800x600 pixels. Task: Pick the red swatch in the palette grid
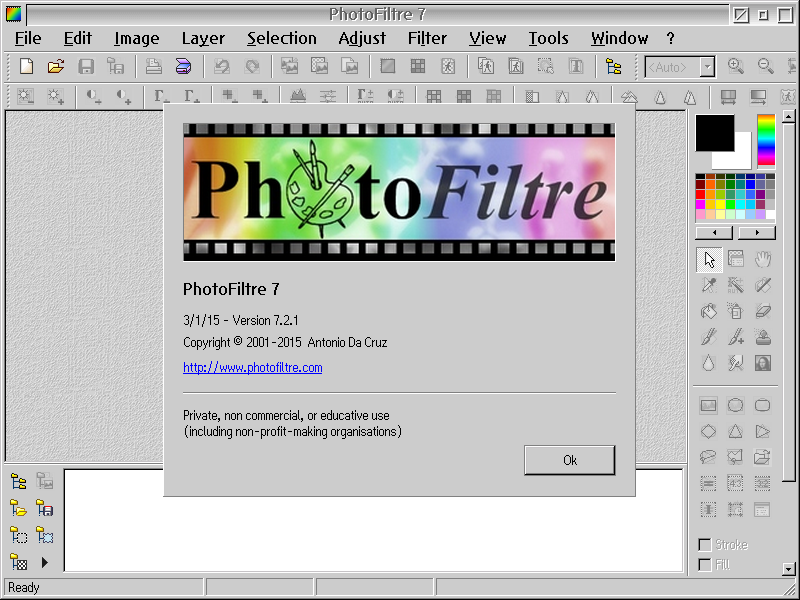click(701, 194)
